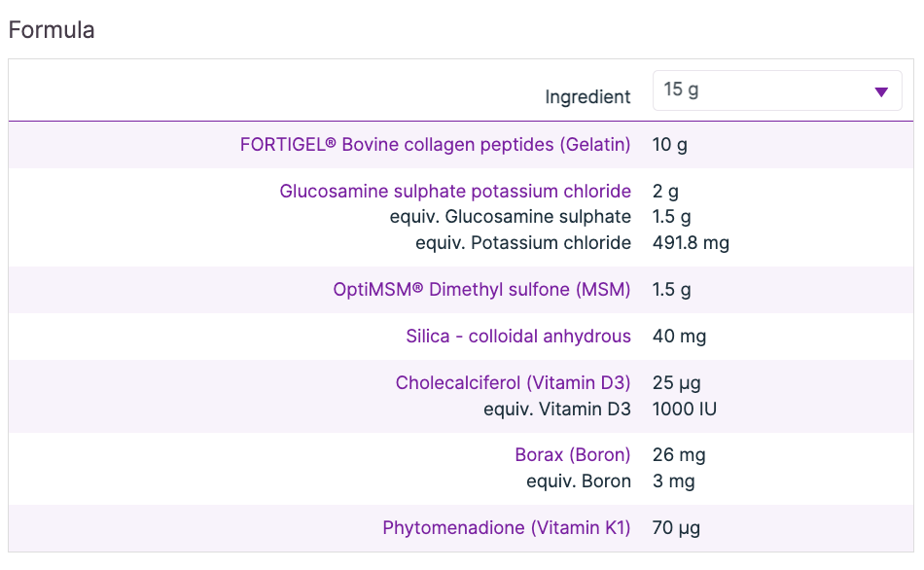Click the 70 µg Vitamin K1 amount
This screenshot has width=924, height=570.
tap(676, 528)
